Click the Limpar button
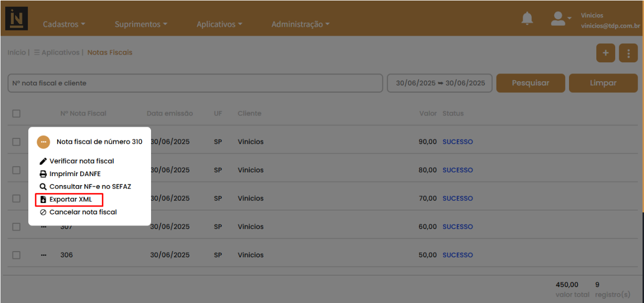The height and width of the screenshot is (303, 644). click(x=603, y=83)
